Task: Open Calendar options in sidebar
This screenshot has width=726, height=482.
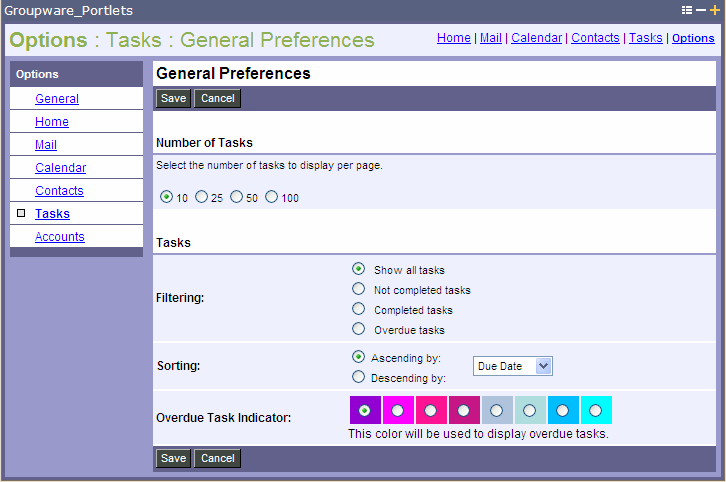Action: (x=61, y=168)
